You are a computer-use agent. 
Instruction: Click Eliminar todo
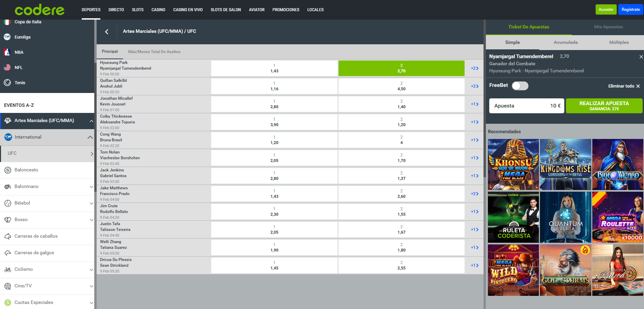pyautogui.click(x=624, y=86)
